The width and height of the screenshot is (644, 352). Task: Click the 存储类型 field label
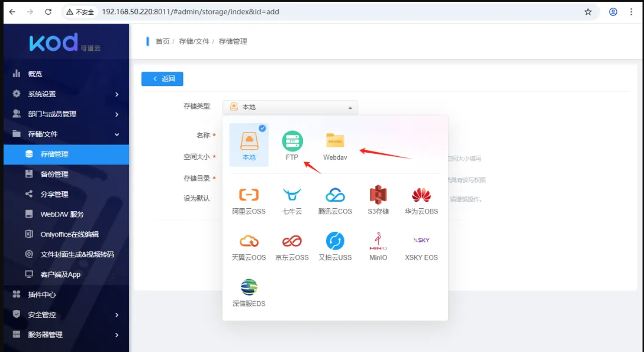pyautogui.click(x=197, y=106)
